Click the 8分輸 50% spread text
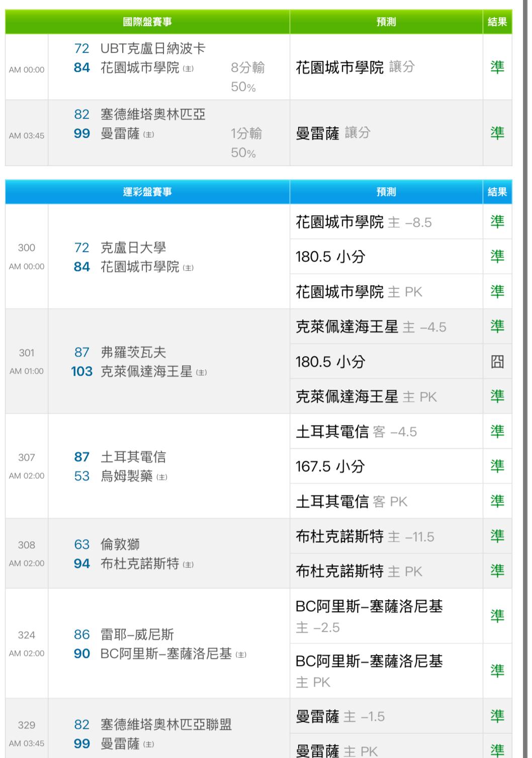 (x=247, y=77)
